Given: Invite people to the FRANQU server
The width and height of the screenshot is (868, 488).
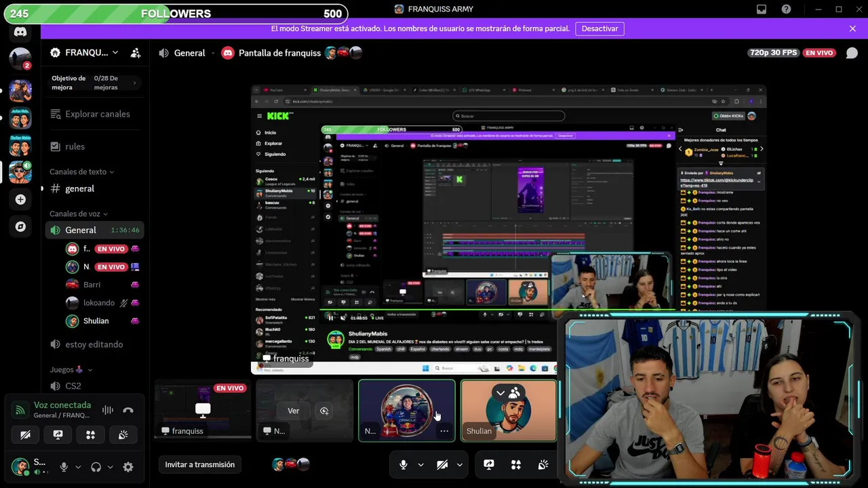Looking at the screenshot, I should click(136, 53).
